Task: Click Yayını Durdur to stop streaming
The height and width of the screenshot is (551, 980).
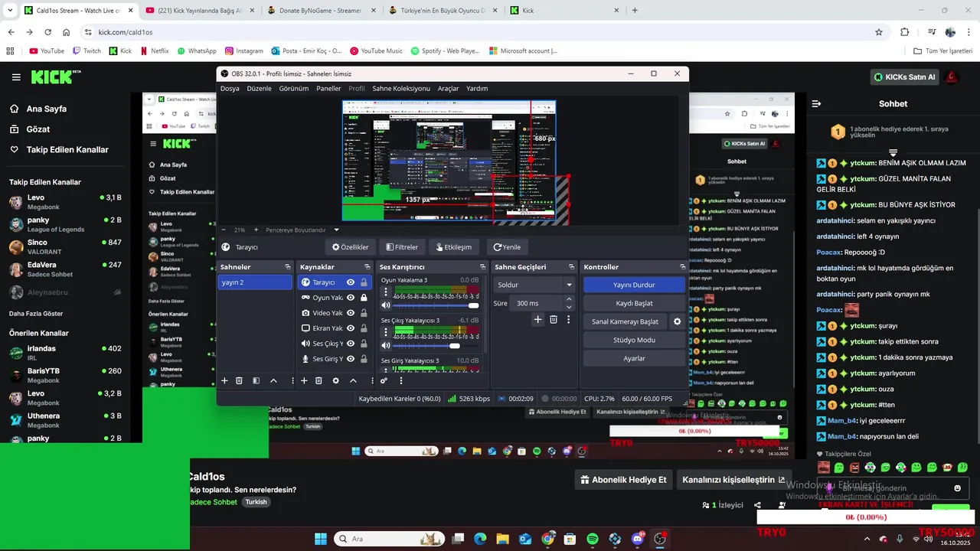Action: [634, 285]
